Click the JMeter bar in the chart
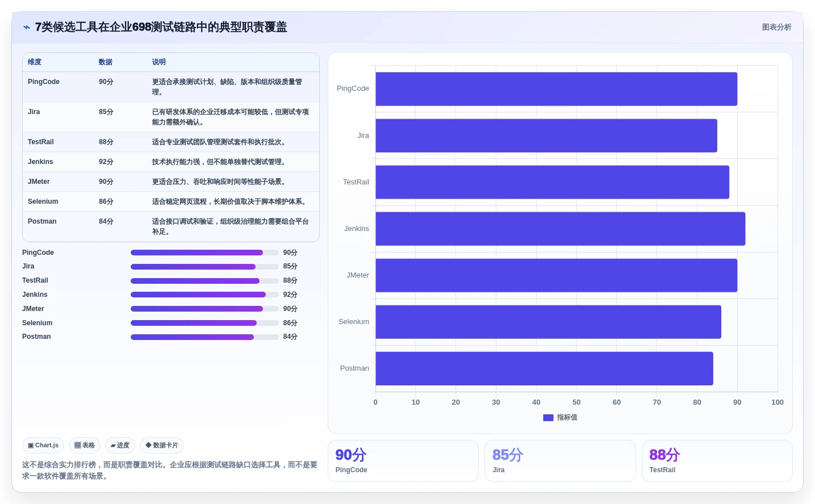 coord(556,275)
